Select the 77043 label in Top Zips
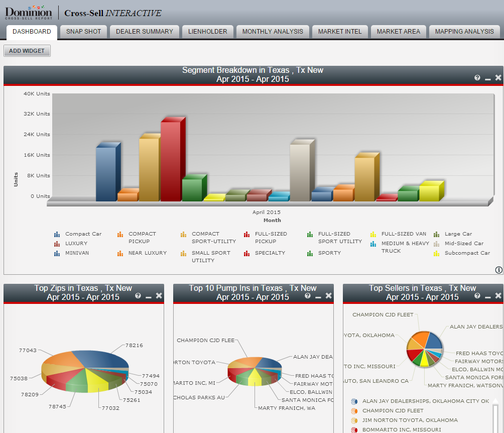 click(x=28, y=350)
